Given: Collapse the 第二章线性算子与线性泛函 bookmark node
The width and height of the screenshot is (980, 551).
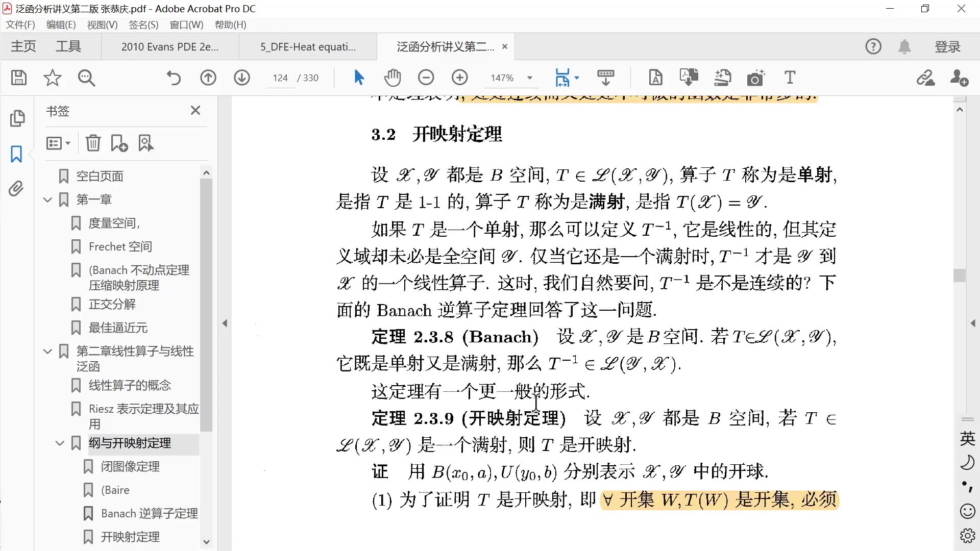Looking at the screenshot, I should click(47, 351).
